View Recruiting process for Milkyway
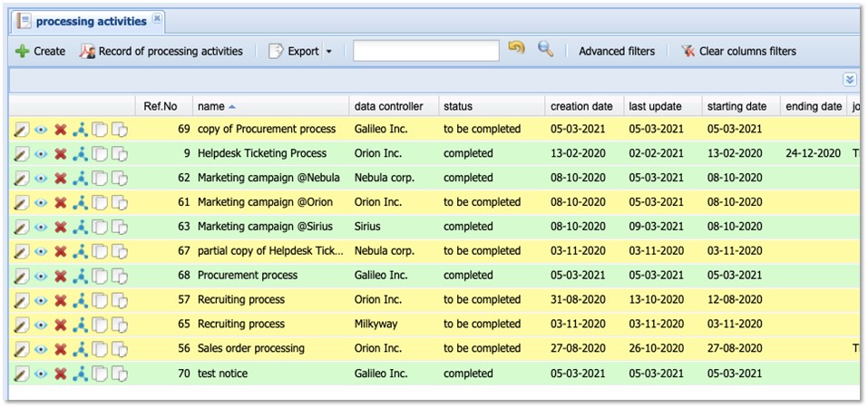The height and width of the screenshot is (408, 868). [41, 325]
